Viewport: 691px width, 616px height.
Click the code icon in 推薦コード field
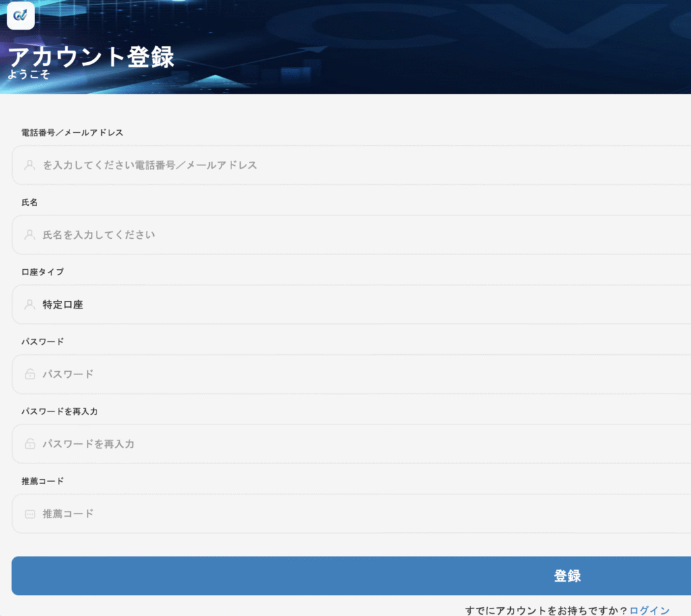[30, 513]
